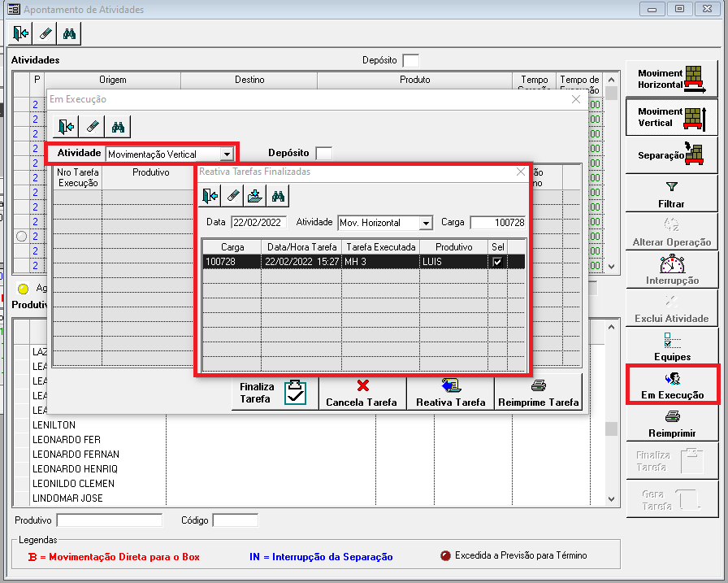Click Nro Tarefa Execução column header
The width and height of the screenshot is (728, 583).
point(78,177)
